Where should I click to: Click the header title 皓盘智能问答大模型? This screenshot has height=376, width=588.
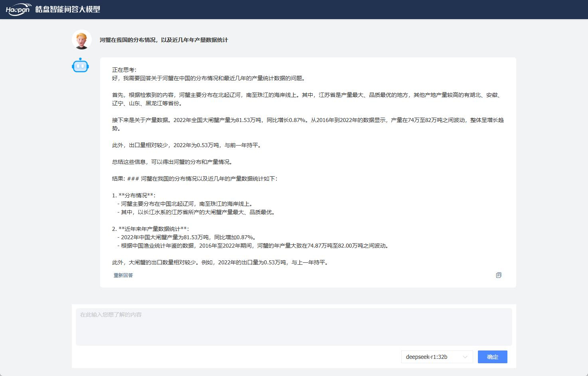click(68, 9)
